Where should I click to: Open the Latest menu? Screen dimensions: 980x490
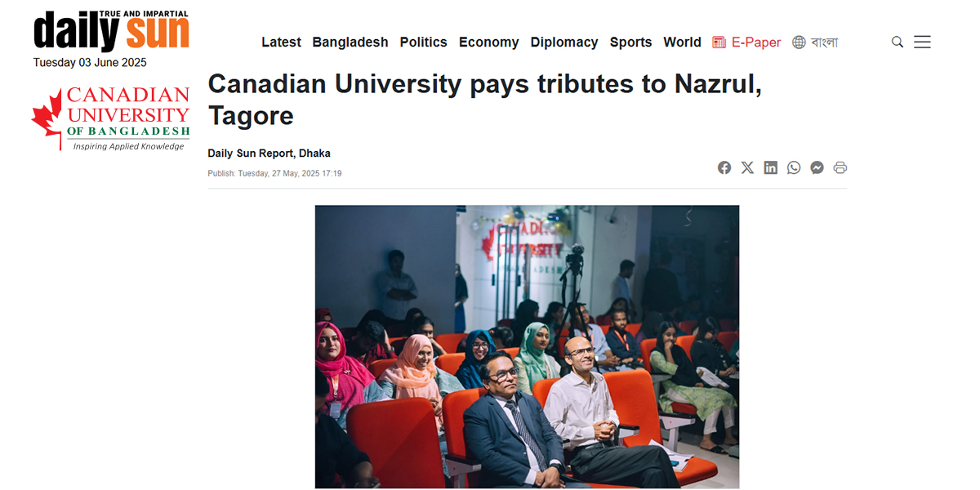tap(281, 42)
